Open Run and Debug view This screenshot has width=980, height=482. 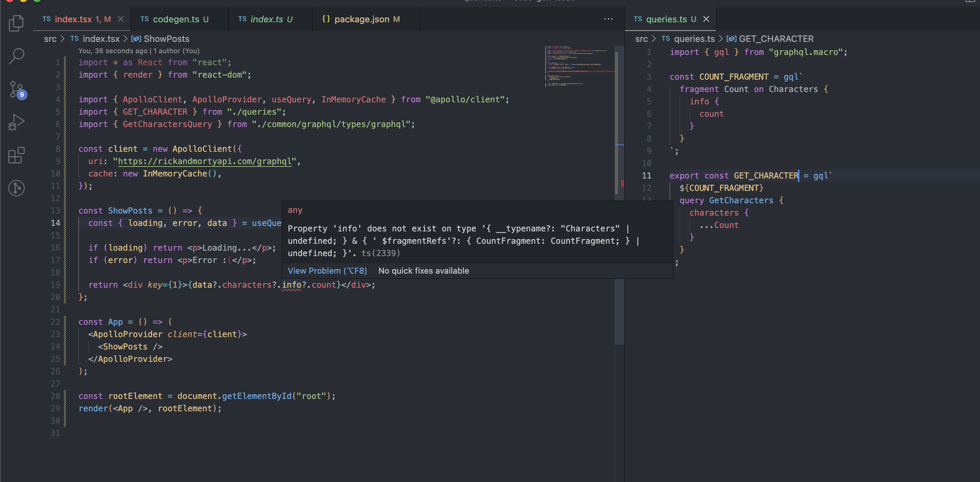tap(16, 122)
